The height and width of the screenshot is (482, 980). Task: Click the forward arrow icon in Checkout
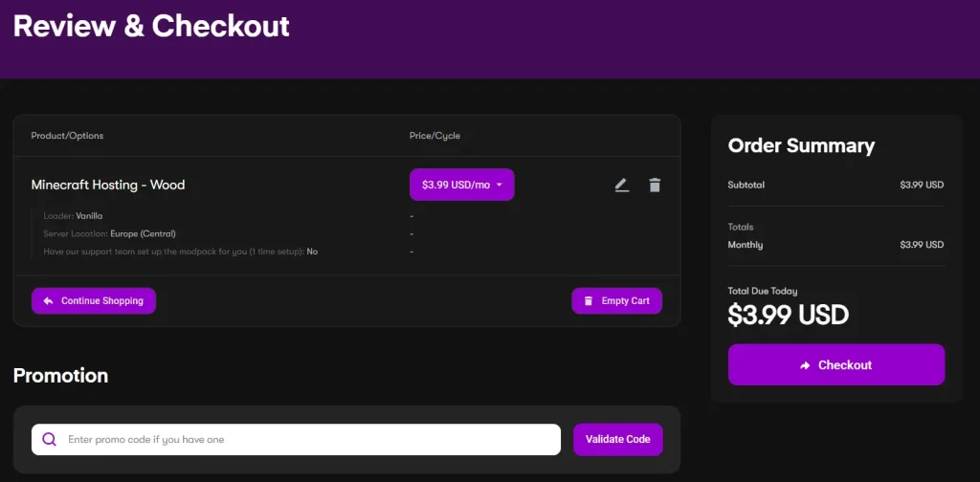(x=806, y=365)
